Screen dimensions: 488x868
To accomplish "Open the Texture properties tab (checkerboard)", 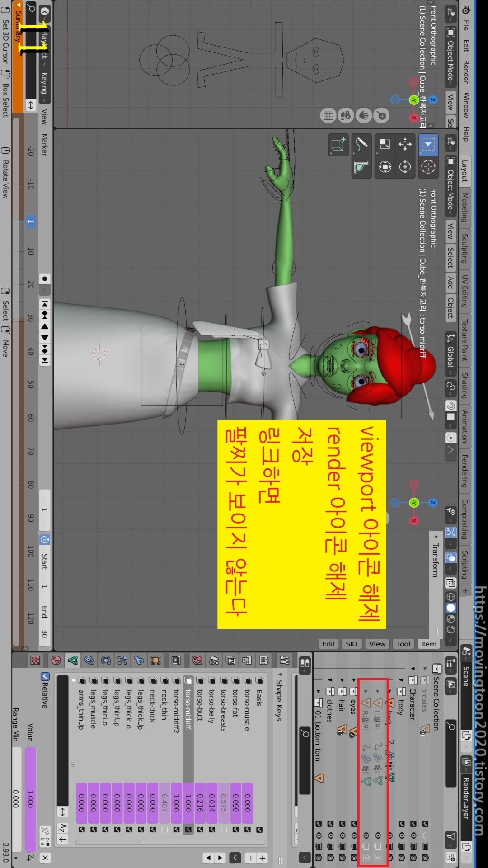I will [x=35, y=660].
